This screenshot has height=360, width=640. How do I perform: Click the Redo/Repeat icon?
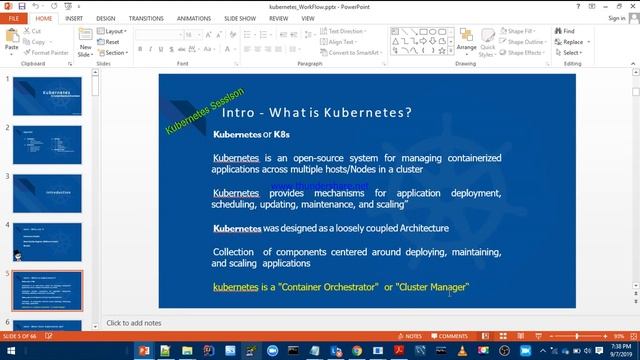(x=54, y=7)
